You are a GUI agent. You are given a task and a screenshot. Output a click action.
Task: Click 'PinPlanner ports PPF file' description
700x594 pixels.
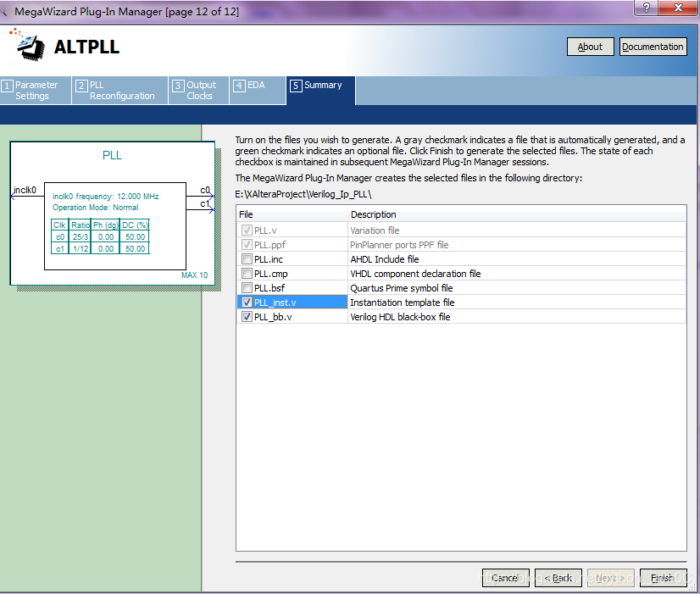click(x=399, y=245)
